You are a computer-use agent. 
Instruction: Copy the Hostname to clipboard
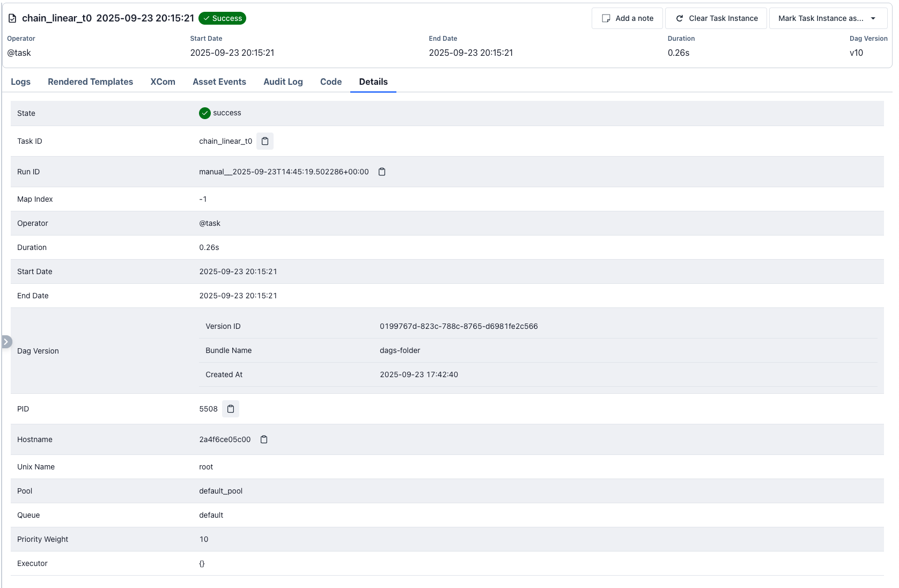pyautogui.click(x=264, y=439)
